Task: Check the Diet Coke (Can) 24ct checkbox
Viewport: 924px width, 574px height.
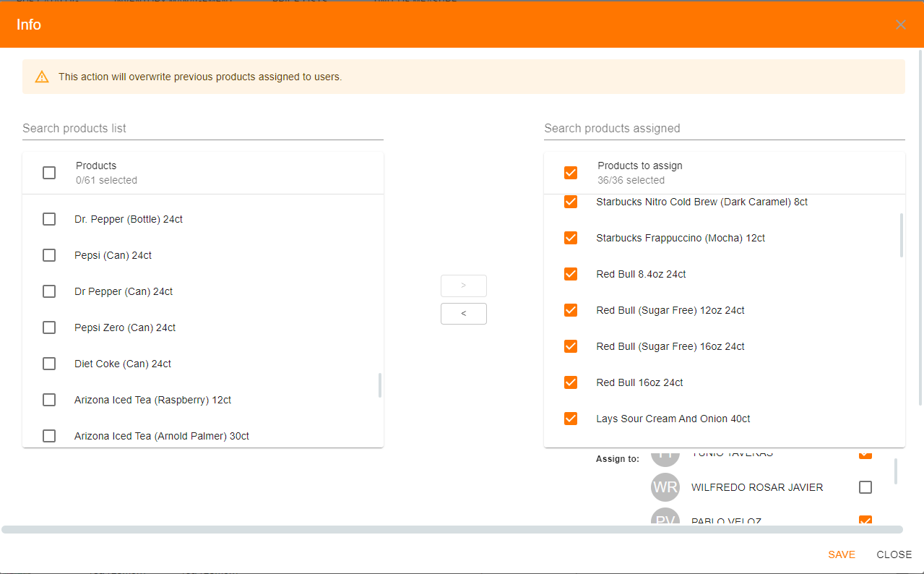Action: 49,364
